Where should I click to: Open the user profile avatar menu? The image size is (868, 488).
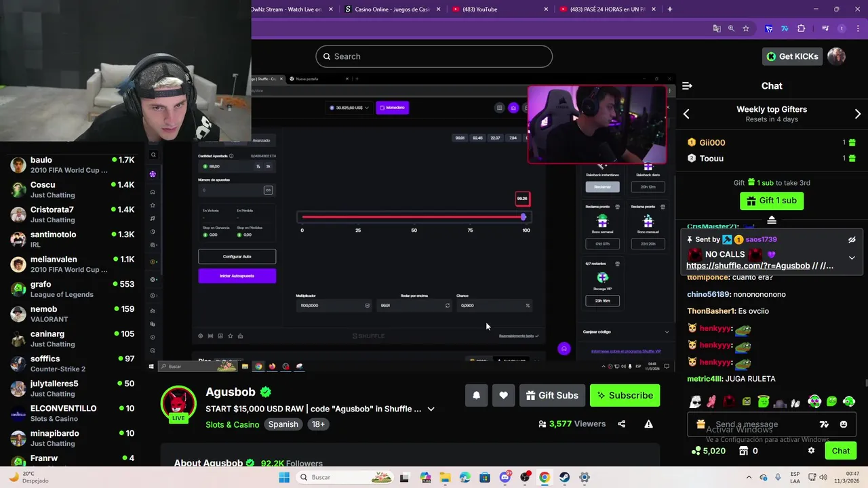pyautogui.click(x=836, y=56)
